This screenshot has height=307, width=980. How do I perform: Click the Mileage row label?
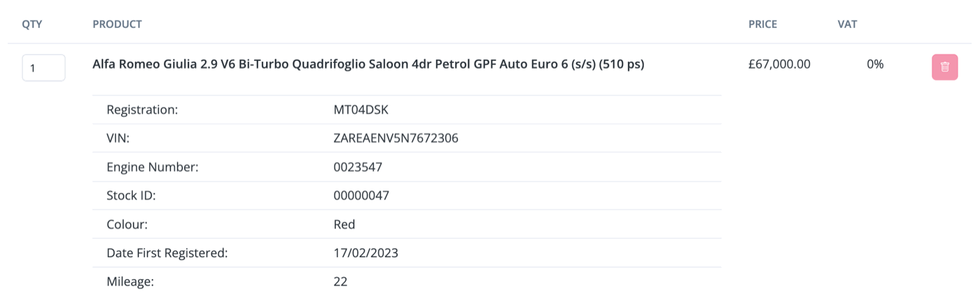click(x=130, y=282)
